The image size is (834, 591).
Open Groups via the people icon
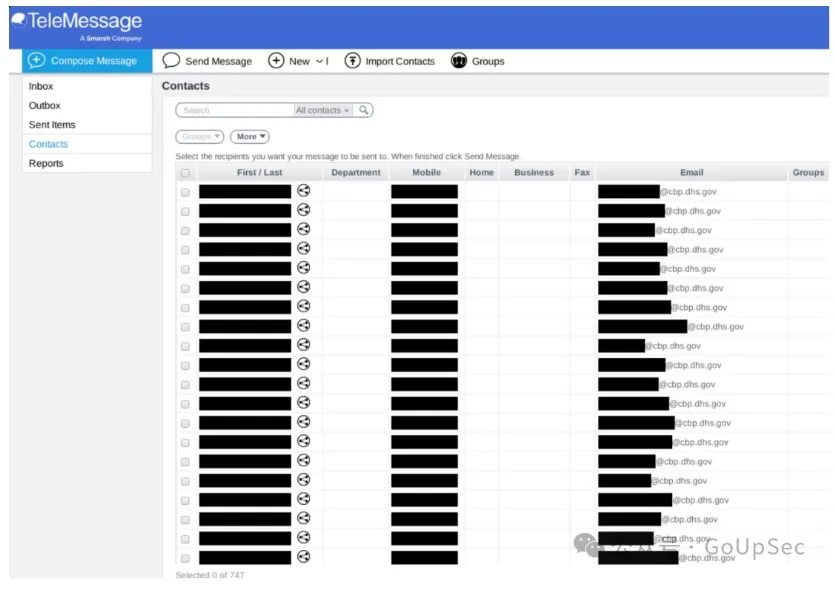459,61
